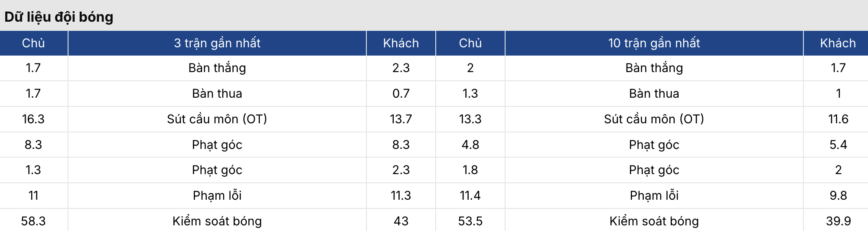
Task: Select "Sút cầu môn (OT)" under 3 trận gần nhất
Action: click(x=217, y=119)
